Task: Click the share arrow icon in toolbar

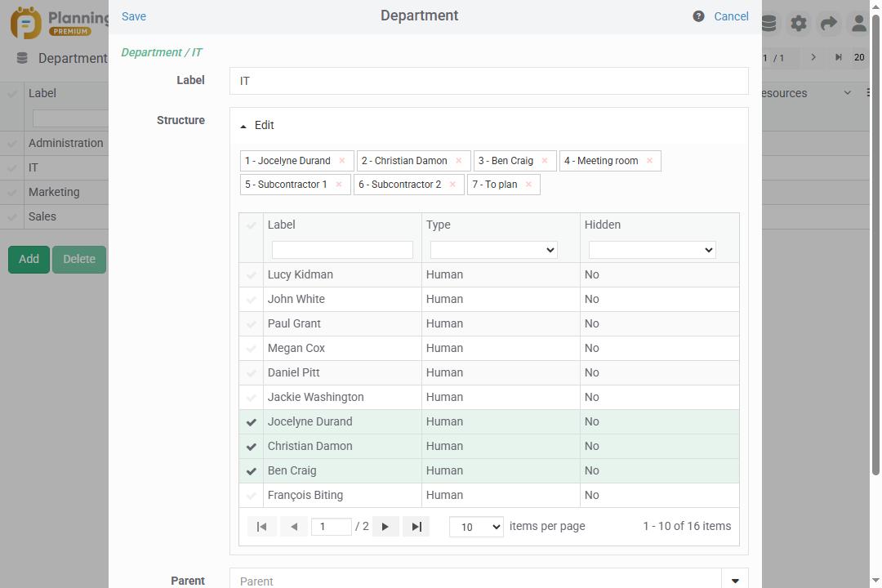Action: (x=829, y=23)
